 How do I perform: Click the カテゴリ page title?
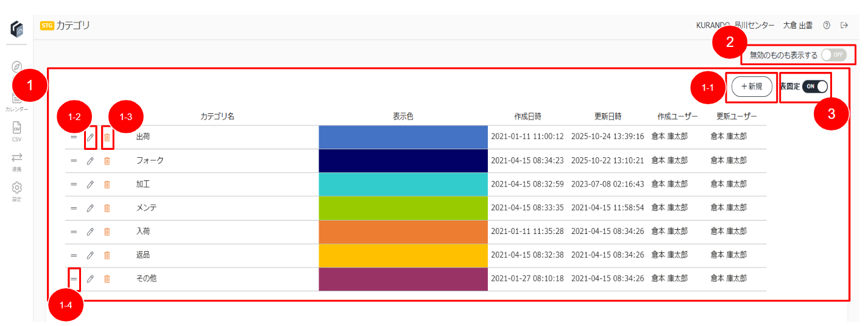point(72,26)
